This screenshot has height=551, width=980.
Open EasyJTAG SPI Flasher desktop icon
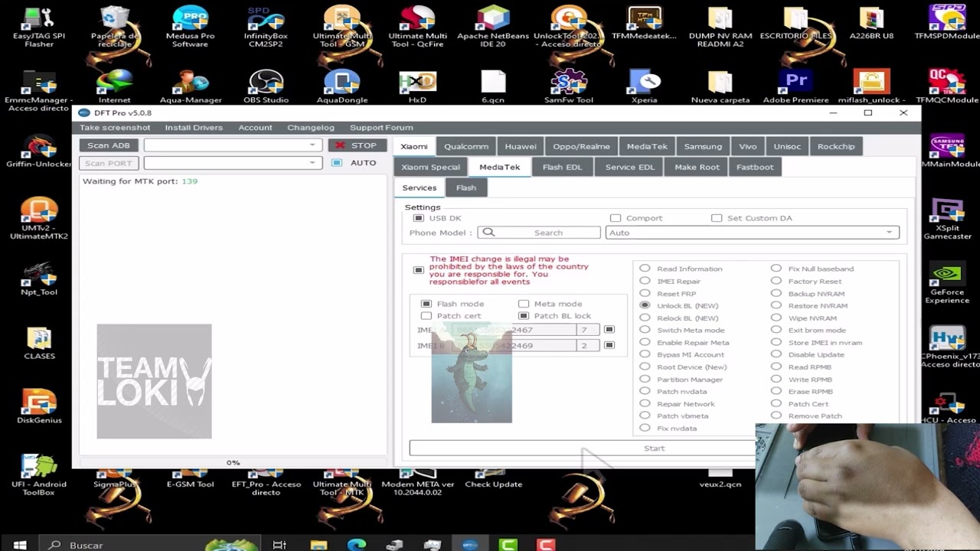point(39,27)
